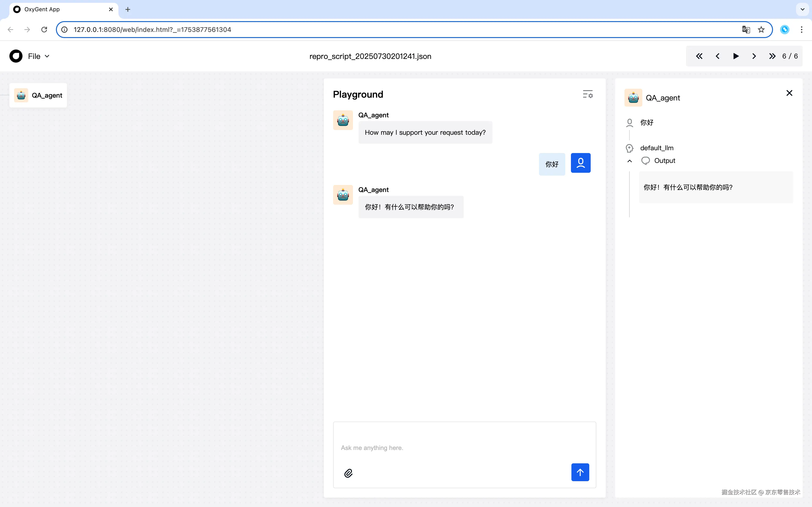Reload the page

point(44,30)
